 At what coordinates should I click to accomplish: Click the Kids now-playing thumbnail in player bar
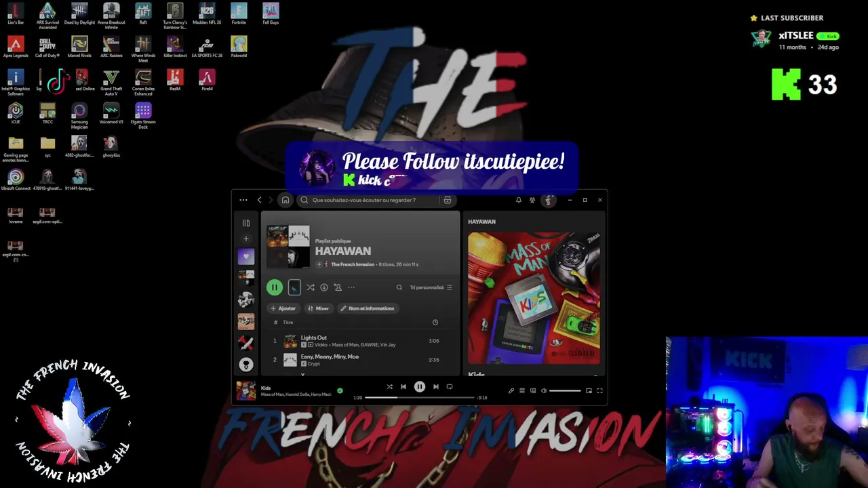tap(245, 391)
